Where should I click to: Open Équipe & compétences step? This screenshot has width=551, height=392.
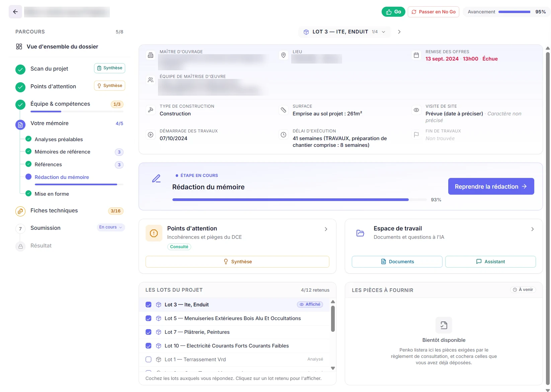point(60,104)
